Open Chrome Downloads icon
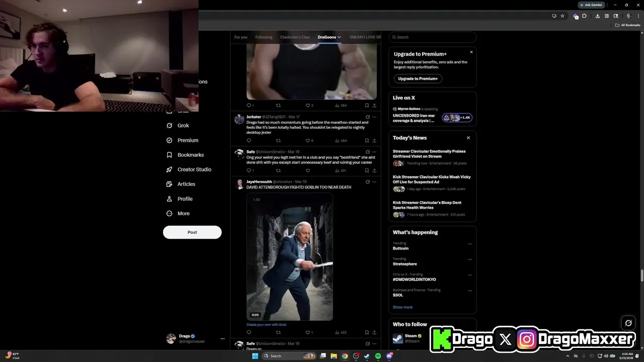This screenshot has width=644, height=362. 597,16
